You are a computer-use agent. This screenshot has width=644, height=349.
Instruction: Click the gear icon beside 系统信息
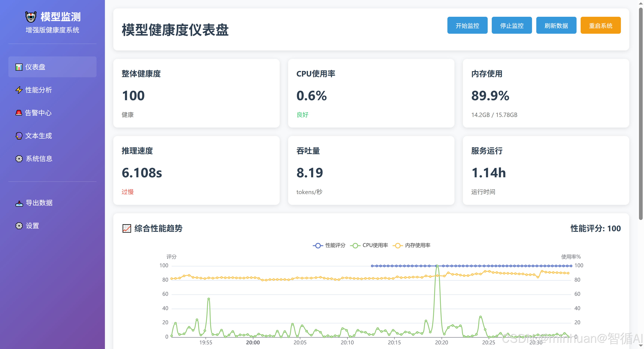pos(19,159)
